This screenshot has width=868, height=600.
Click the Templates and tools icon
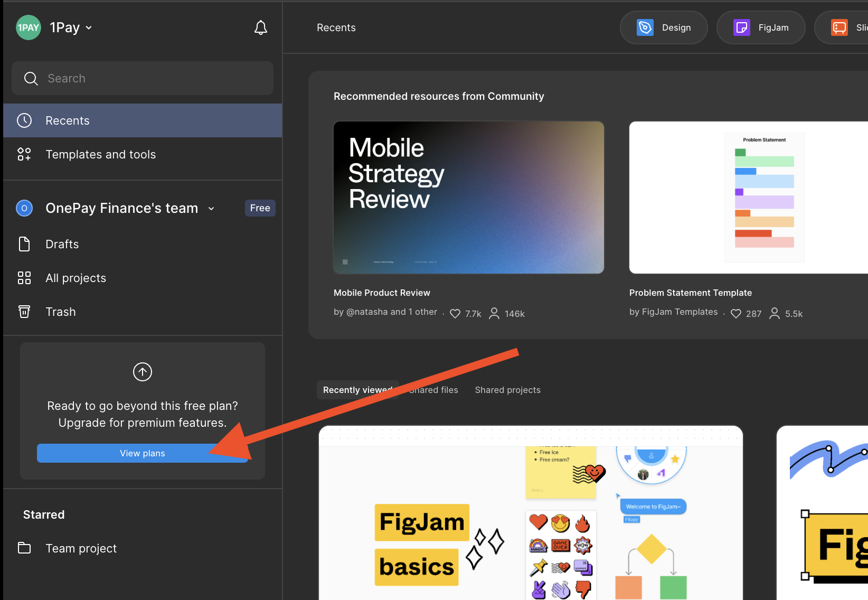pos(24,154)
